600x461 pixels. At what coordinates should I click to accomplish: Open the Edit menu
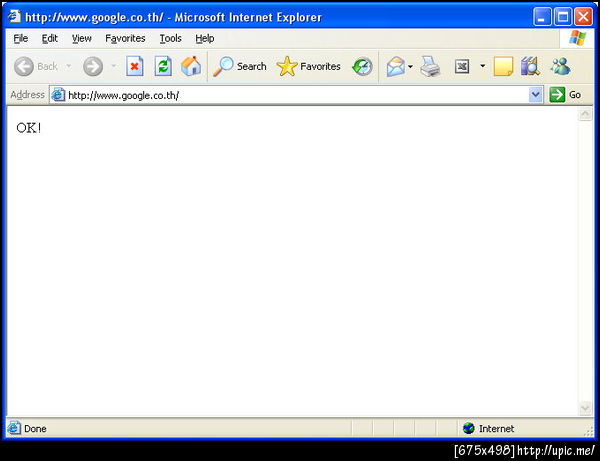click(50, 39)
